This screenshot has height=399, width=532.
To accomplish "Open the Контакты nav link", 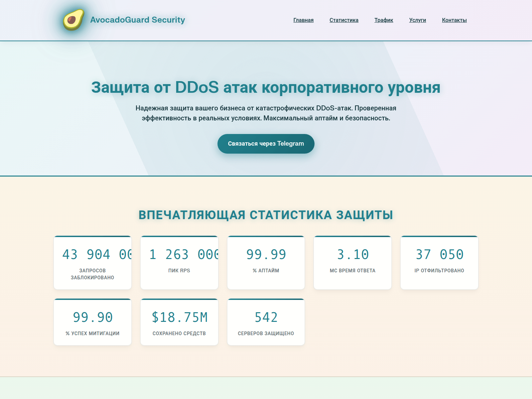I will click(454, 20).
